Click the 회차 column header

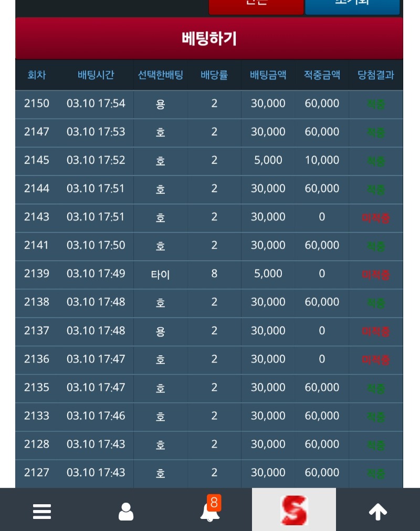click(37, 75)
